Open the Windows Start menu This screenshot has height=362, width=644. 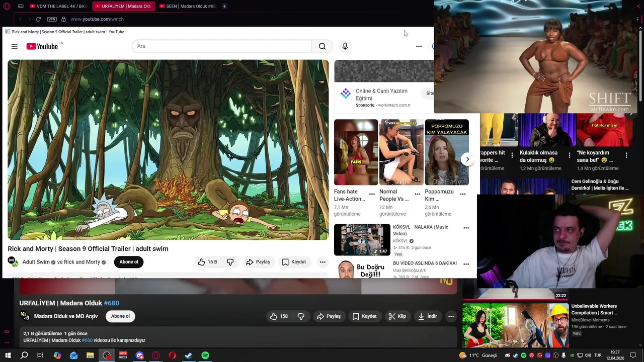pyautogui.click(x=8, y=355)
